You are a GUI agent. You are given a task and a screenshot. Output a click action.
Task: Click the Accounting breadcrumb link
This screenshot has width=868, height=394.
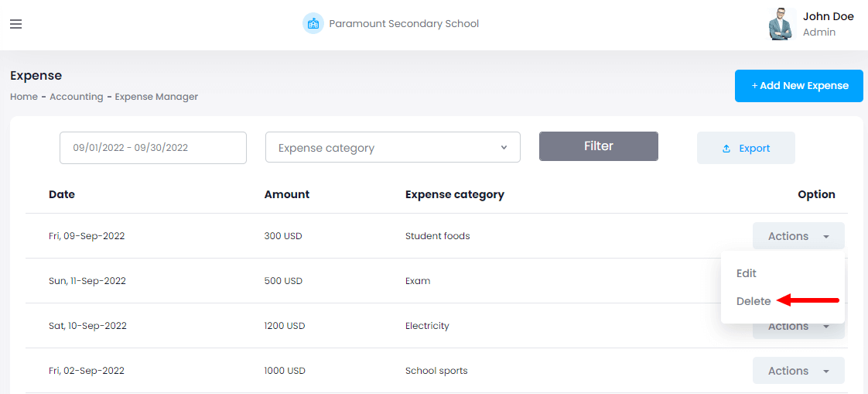tap(76, 97)
